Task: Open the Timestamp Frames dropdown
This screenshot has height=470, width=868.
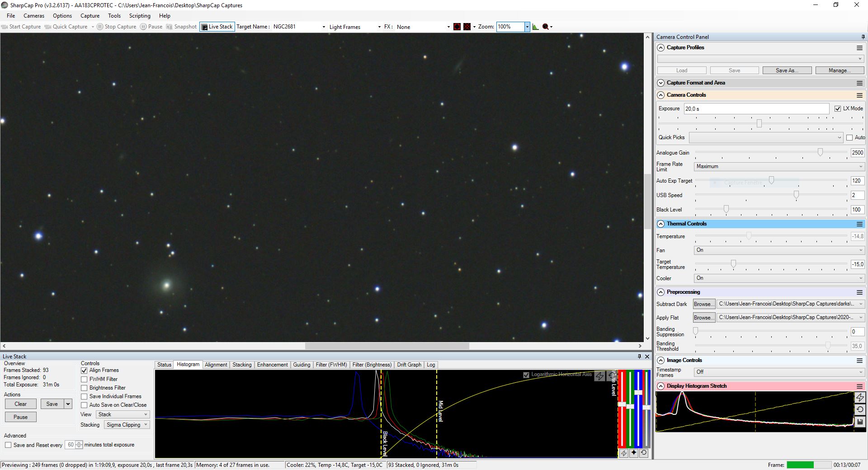Action: point(779,372)
